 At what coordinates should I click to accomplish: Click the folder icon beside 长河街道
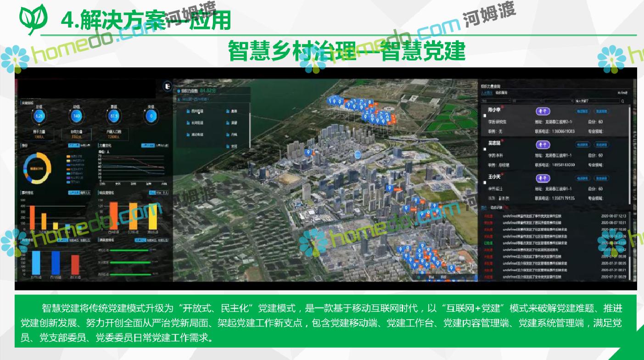pos(188,123)
